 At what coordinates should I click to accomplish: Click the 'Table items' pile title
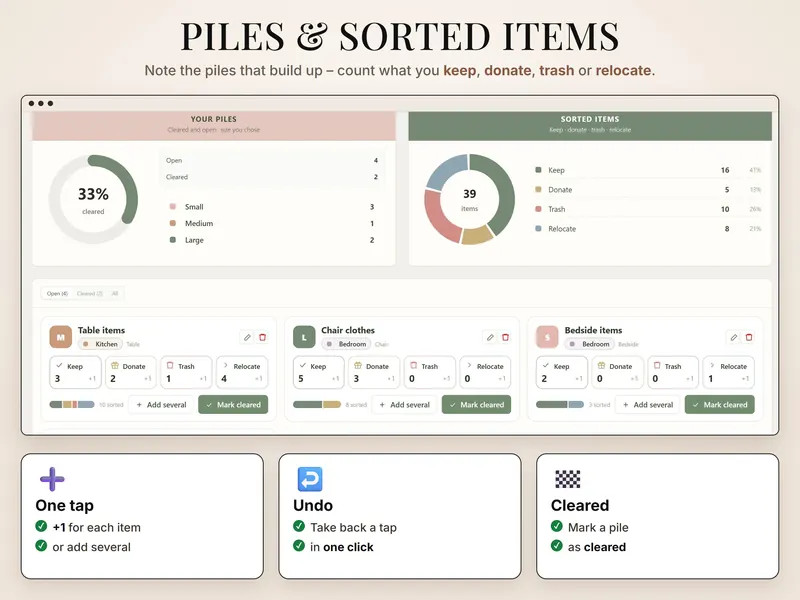pyautogui.click(x=102, y=330)
